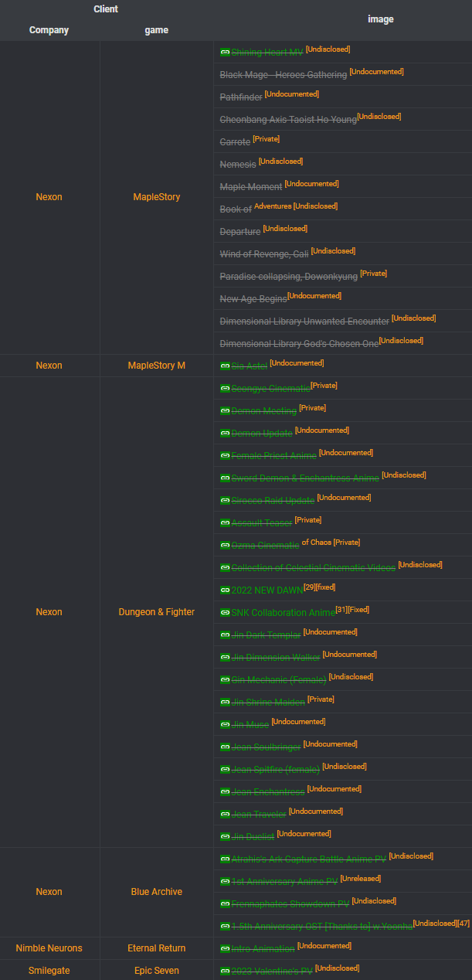
Task: Open the link icon before Demon Meeting
Action: [x=225, y=411]
